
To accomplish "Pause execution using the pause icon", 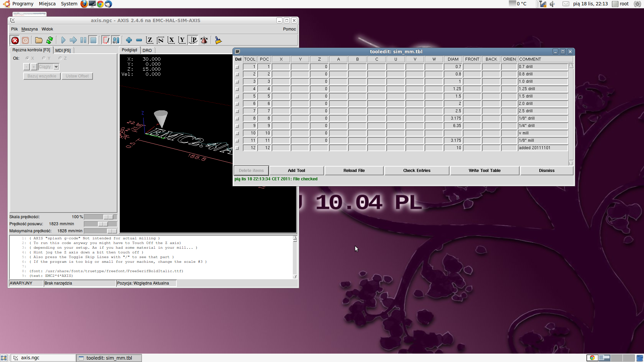I will tap(83, 40).
